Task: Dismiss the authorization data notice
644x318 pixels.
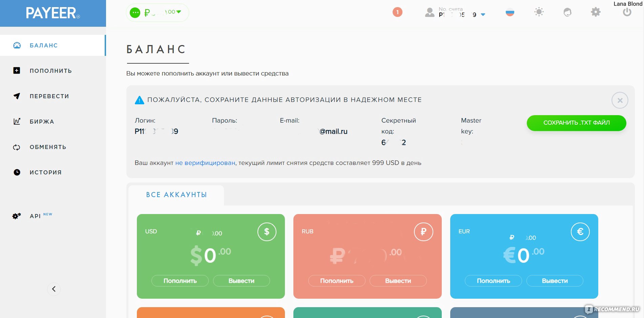Action: click(x=620, y=100)
